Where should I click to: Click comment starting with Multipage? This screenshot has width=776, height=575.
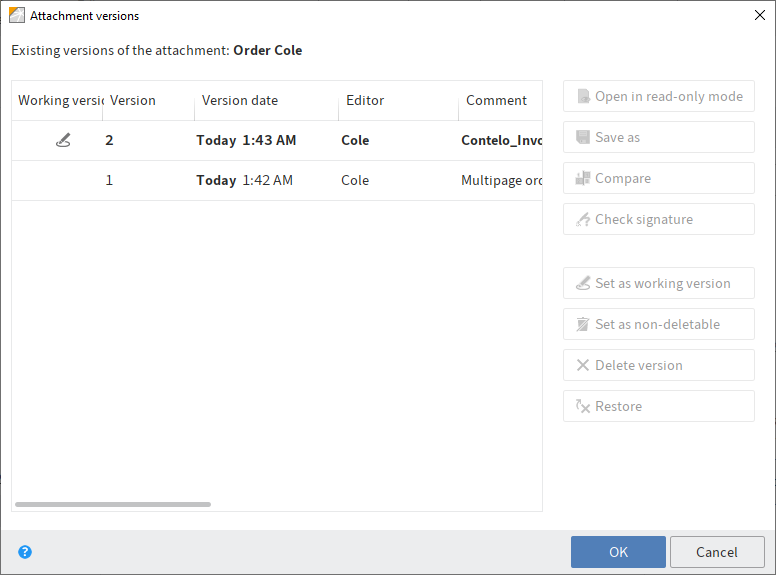click(501, 181)
